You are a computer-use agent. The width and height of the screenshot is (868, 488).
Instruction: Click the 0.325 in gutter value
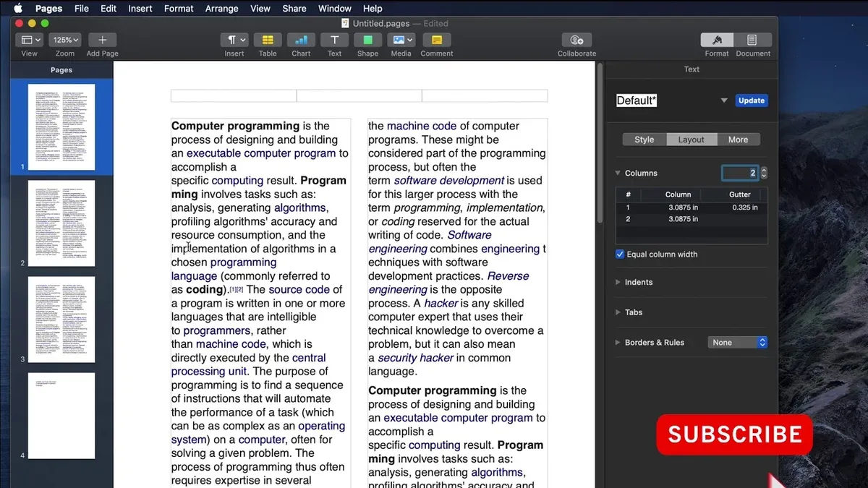744,207
